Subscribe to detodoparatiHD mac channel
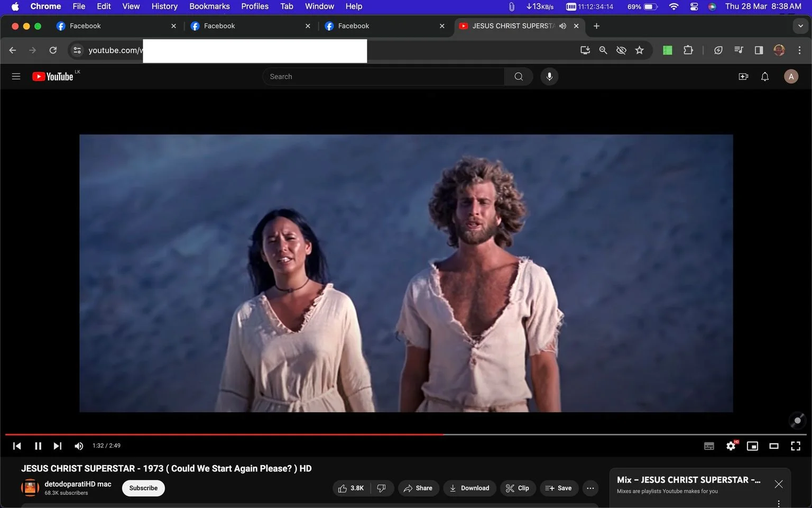Screen dimensions: 812x508 [143, 488]
